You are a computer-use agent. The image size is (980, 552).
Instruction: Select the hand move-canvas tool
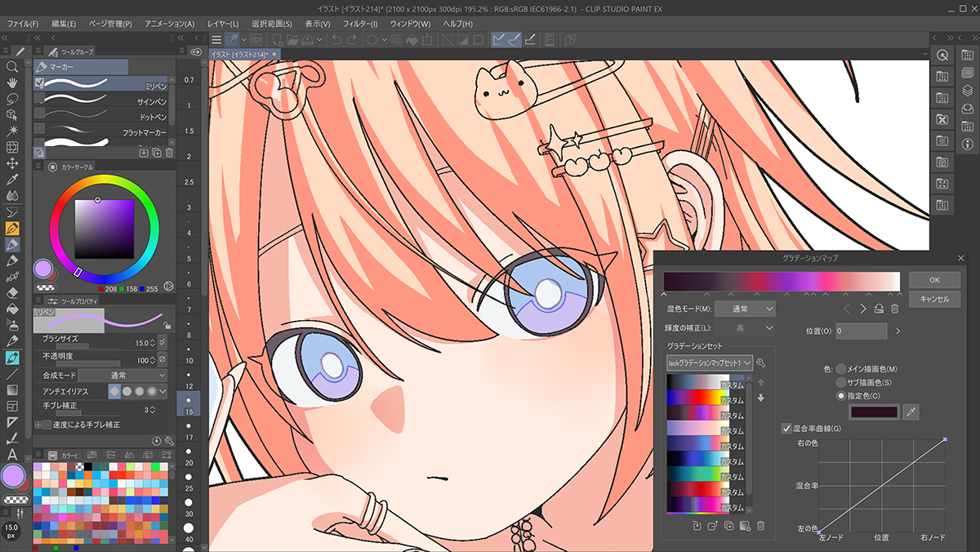point(12,82)
